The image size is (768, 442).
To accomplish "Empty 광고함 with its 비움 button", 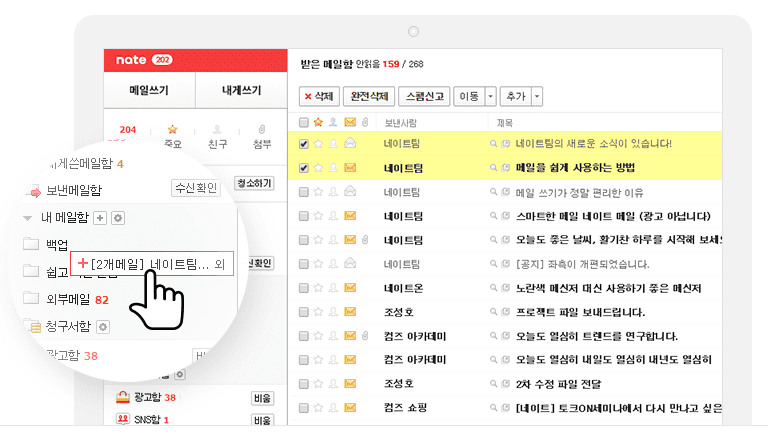I will (263, 398).
